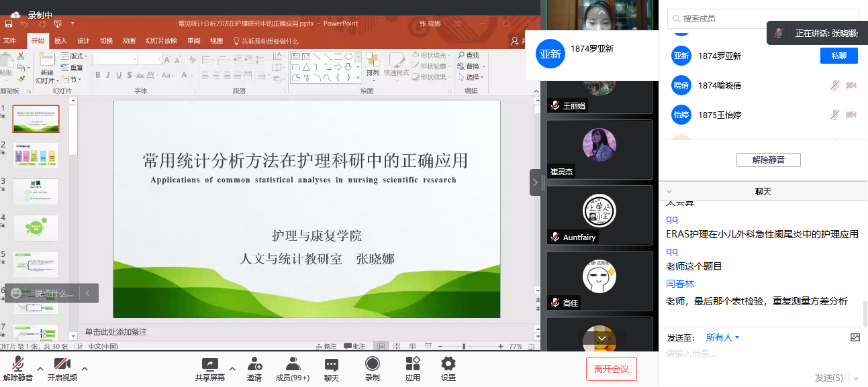Open the chat panel icon in toolbar
This screenshot has height=387, width=868.
332,364
